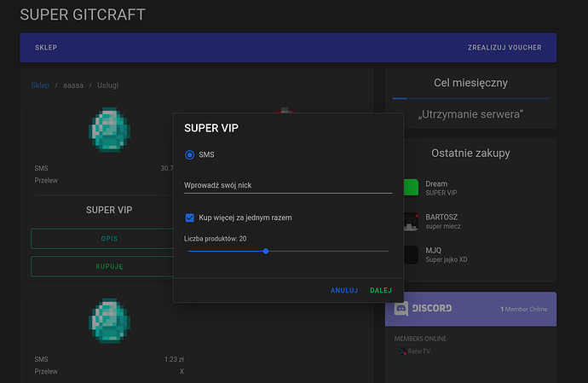Image resolution: width=588 pixels, height=383 pixels.
Task: Click the KUPUJĘ button
Action: pos(110,266)
